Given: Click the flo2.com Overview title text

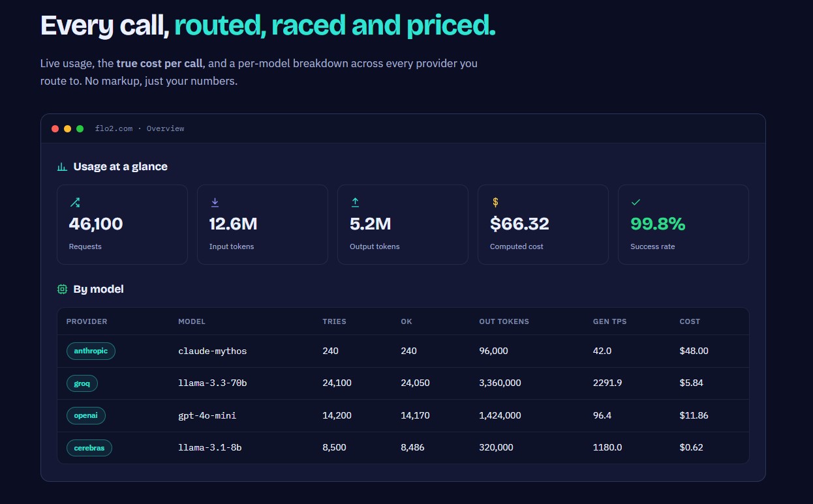Looking at the screenshot, I should click(x=140, y=128).
